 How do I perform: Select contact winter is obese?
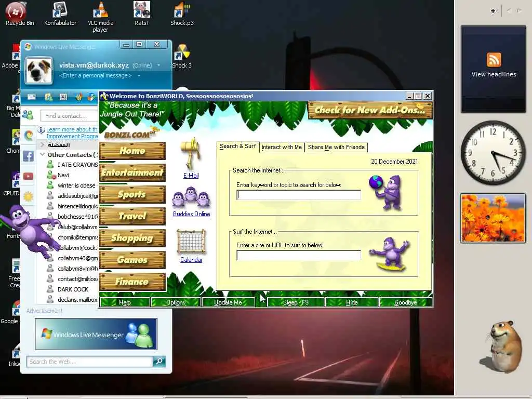tap(72, 185)
